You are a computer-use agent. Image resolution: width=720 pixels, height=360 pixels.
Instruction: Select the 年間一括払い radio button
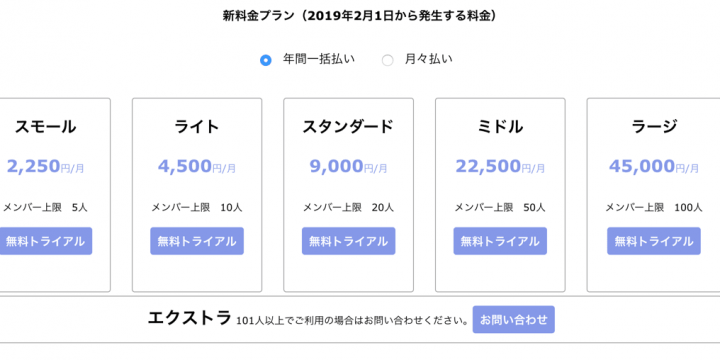click(265, 60)
